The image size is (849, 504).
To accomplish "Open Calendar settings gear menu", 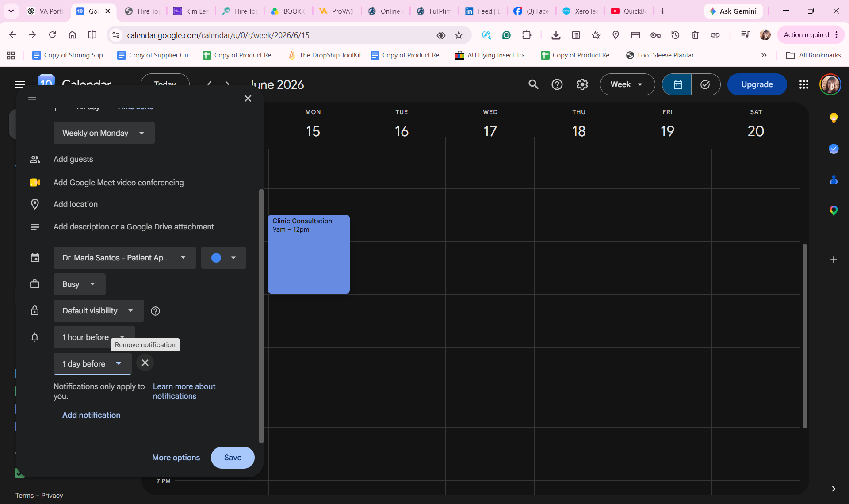I will click(x=582, y=84).
